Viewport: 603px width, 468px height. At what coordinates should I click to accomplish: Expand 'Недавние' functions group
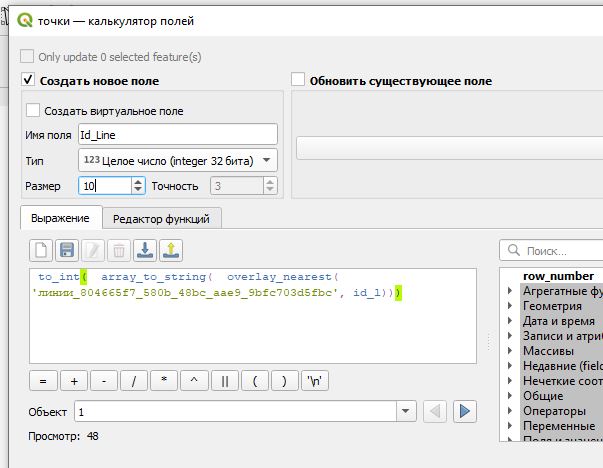click(x=510, y=365)
